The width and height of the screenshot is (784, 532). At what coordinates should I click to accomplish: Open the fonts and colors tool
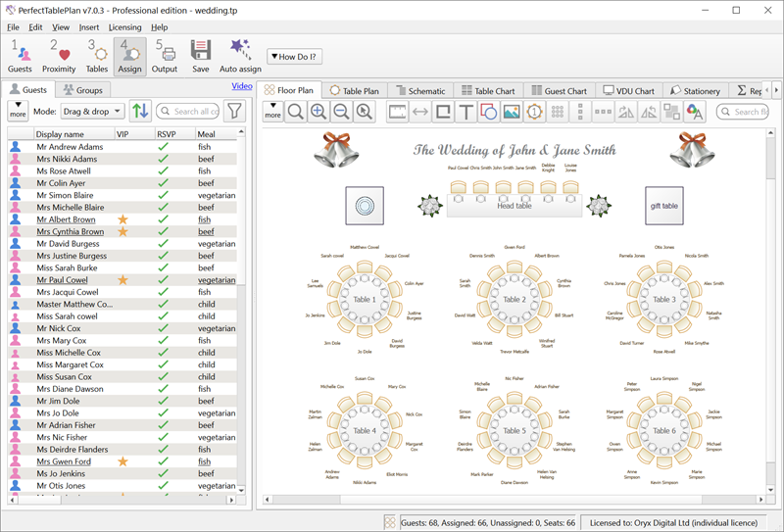coord(694,112)
